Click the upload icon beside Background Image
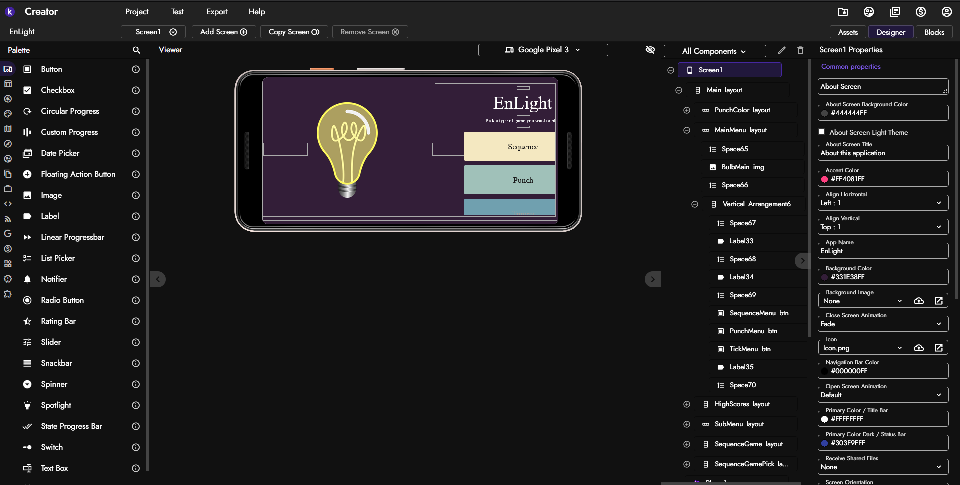960x485 pixels. point(919,301)
